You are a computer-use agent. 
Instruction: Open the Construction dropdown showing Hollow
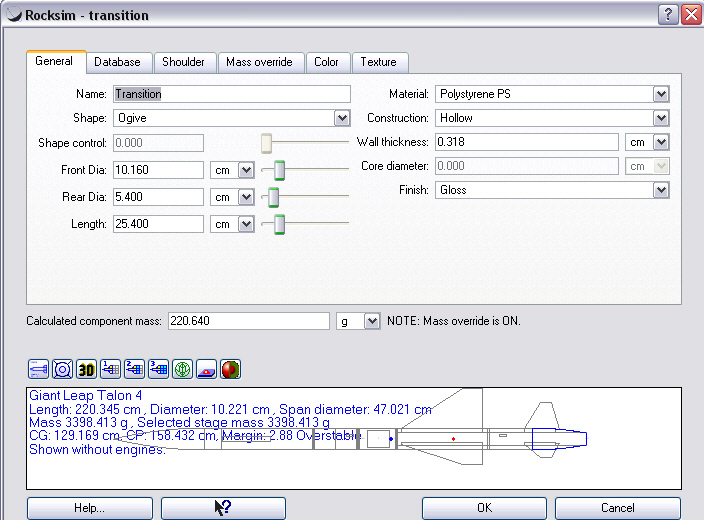tap(660, 118)
